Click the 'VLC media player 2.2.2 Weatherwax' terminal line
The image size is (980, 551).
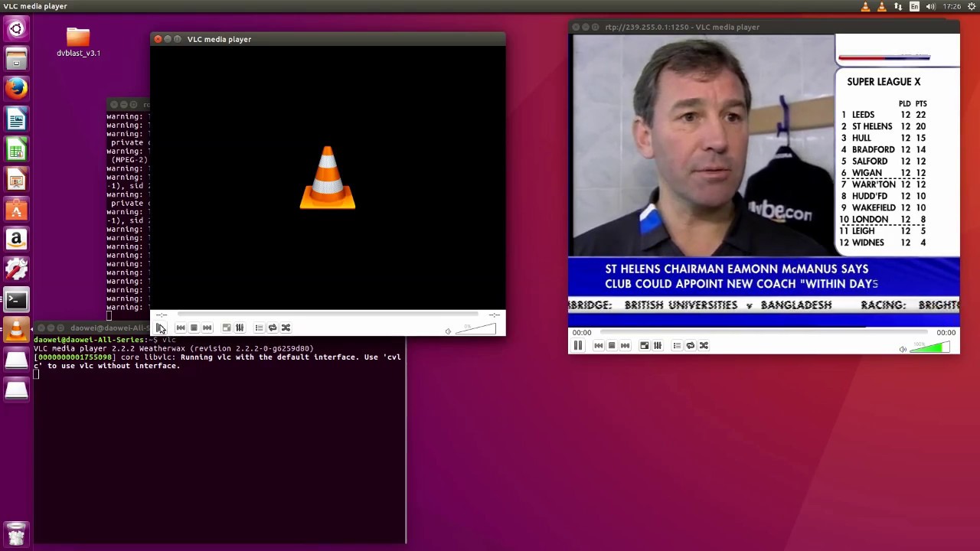[x=173, y=348]
